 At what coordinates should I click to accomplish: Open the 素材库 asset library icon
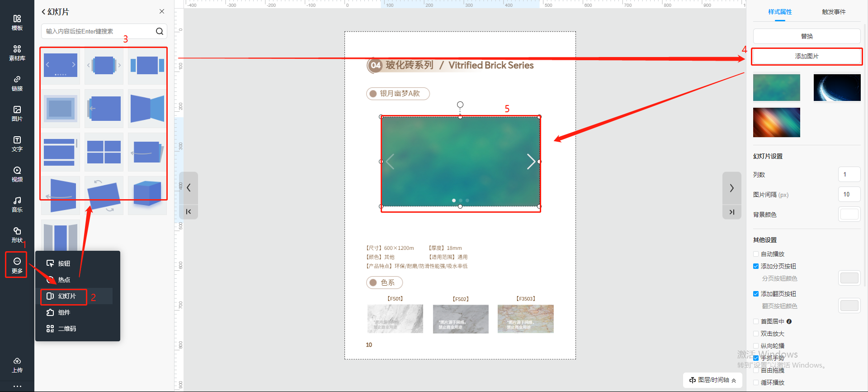pos(17,53)
